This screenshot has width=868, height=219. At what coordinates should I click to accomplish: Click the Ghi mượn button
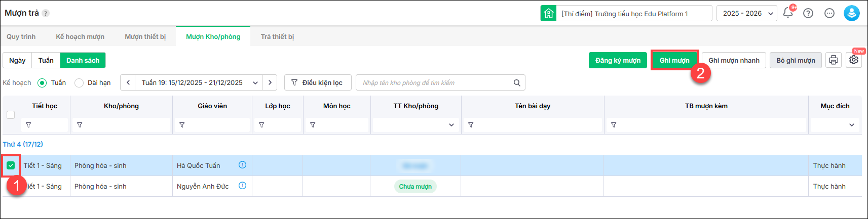tap(674, 60)
